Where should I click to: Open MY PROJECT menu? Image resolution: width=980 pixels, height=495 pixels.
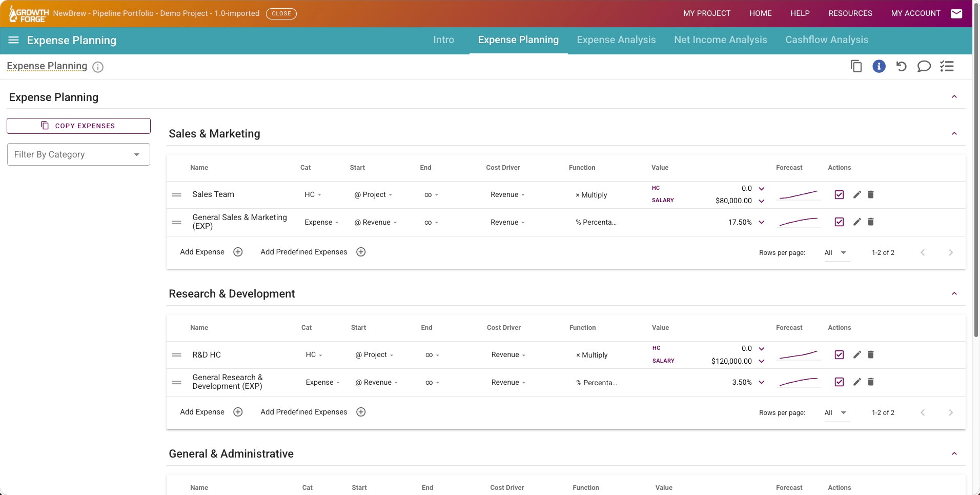click(x=707, y=13)
